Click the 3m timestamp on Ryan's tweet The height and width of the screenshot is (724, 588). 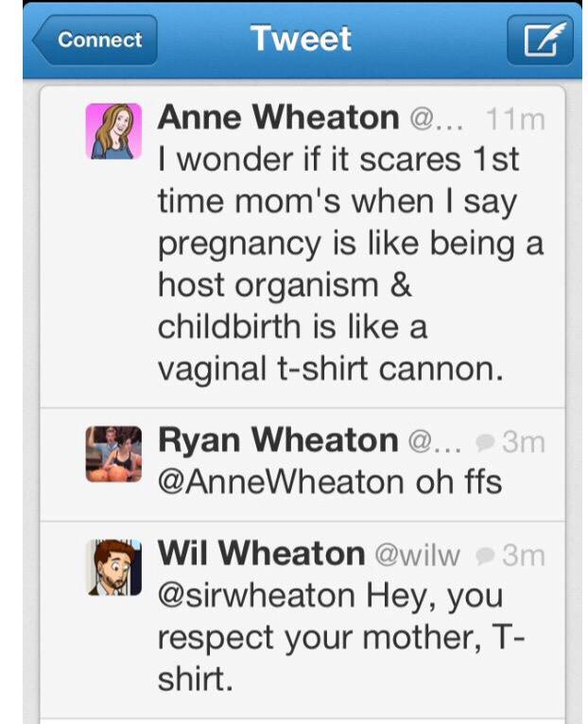pos(524,442)
